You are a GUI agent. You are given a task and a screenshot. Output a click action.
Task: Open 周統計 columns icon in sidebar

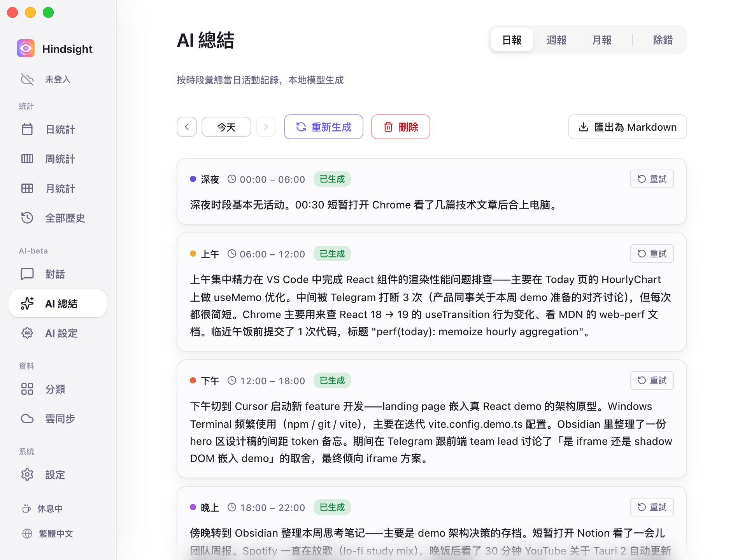tap(27, 159)
